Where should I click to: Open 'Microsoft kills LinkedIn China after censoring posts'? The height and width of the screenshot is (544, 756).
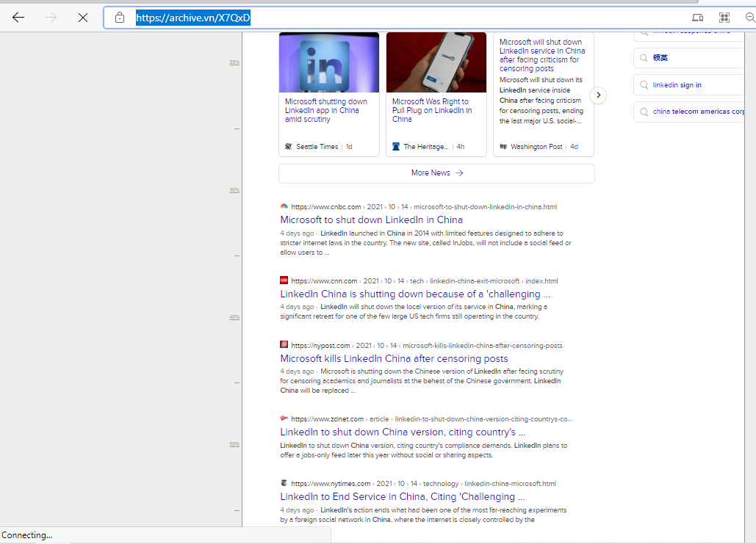pyautogui.click(x=394, y=358)
